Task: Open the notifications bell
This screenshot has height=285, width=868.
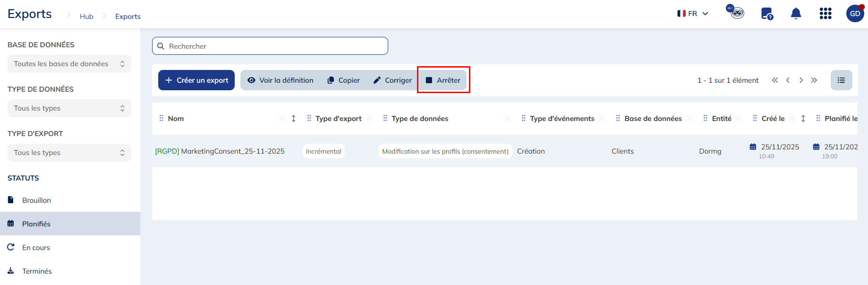Action: (796, 14)
